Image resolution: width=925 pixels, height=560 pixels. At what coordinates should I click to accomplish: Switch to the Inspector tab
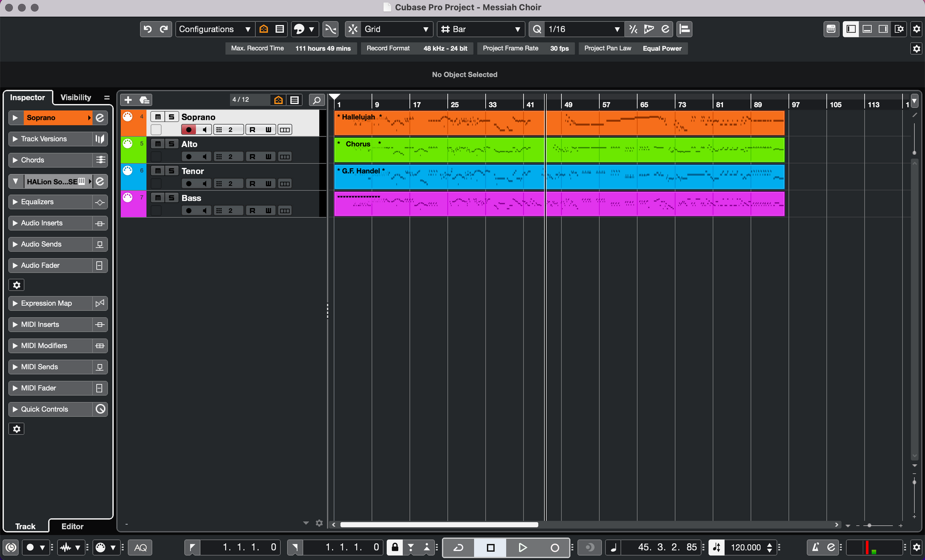28,98
